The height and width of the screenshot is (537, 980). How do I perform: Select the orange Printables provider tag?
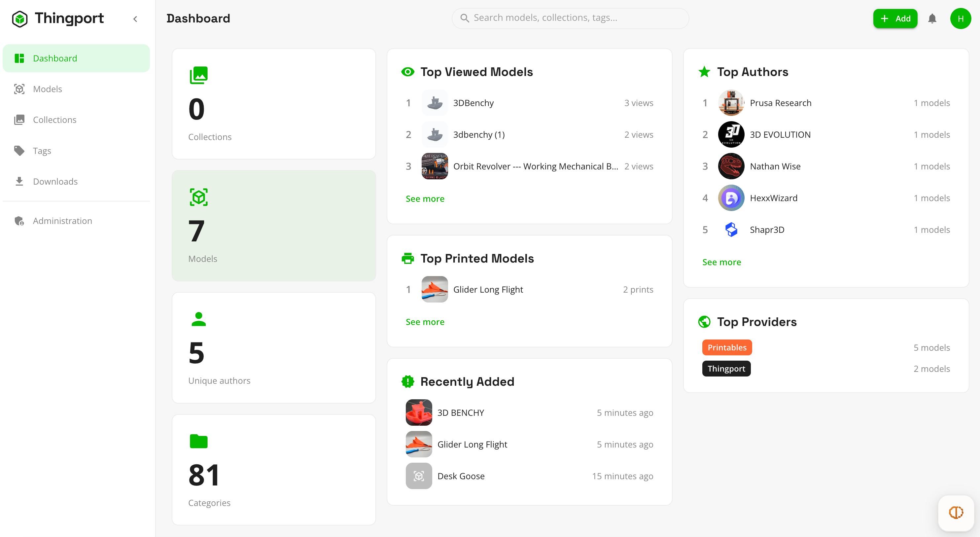[x=727, y=347]
